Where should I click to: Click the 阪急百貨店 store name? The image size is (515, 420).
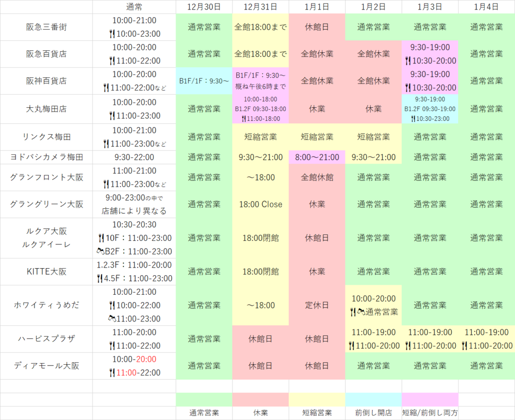[x=46, y=54]
